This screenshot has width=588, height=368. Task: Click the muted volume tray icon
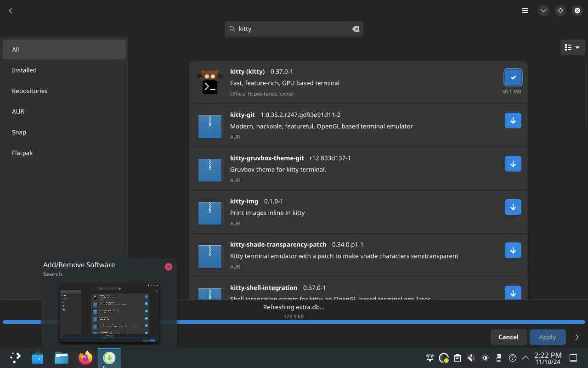pos(471,357)
